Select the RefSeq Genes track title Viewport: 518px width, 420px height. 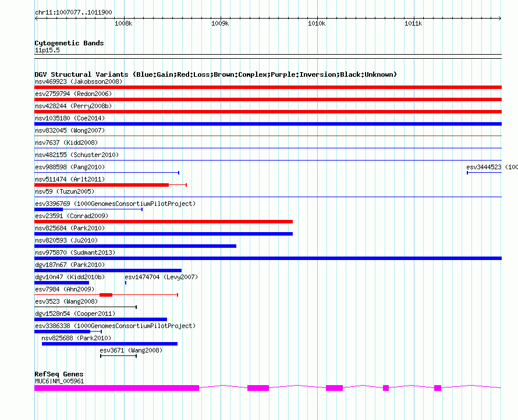59,374
